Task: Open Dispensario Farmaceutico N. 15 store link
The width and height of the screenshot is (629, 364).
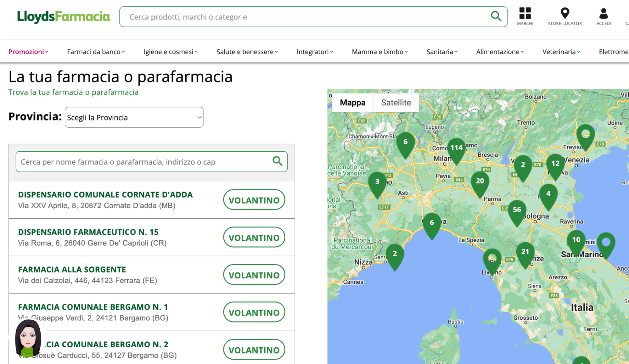Action: pos(88,232)
